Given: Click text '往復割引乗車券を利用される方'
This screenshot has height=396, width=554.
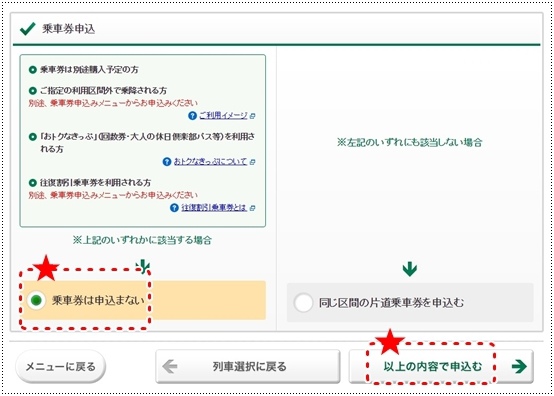Looking at the screenshot, I should click(x=95, y=182).
